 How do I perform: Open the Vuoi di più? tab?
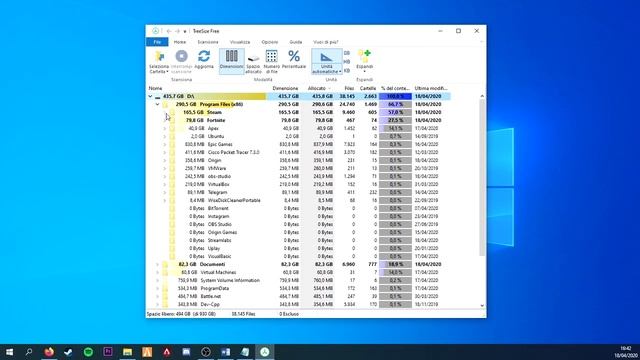pos(326,42)
